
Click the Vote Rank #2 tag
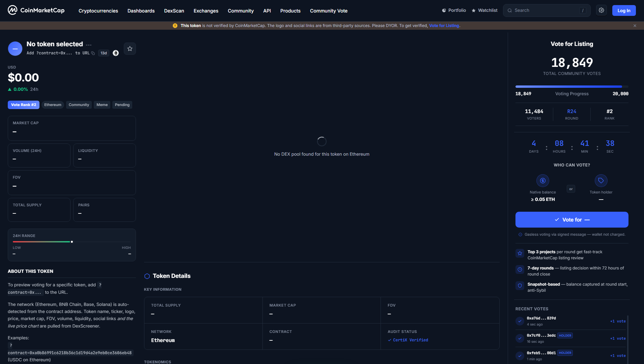pos(24,105)
